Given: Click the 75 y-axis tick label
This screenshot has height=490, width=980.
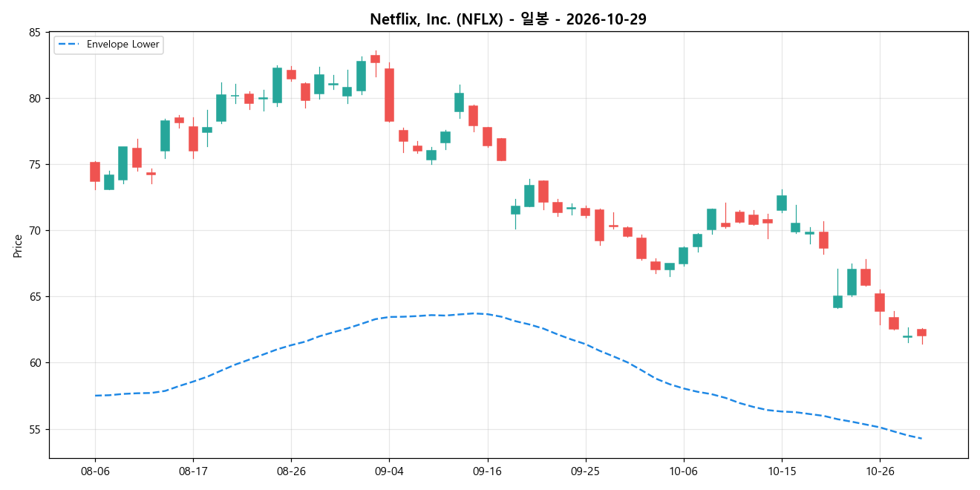Looking at the screenshot, I should [35, 164].
